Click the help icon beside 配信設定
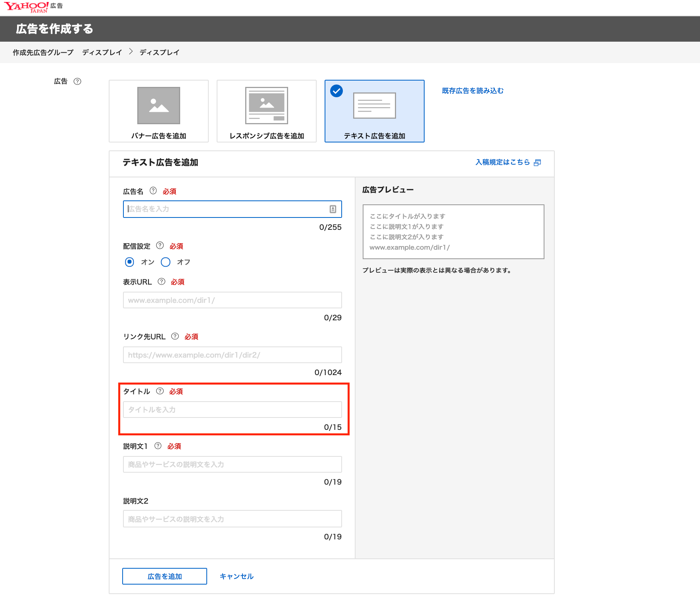 point(160,246)
